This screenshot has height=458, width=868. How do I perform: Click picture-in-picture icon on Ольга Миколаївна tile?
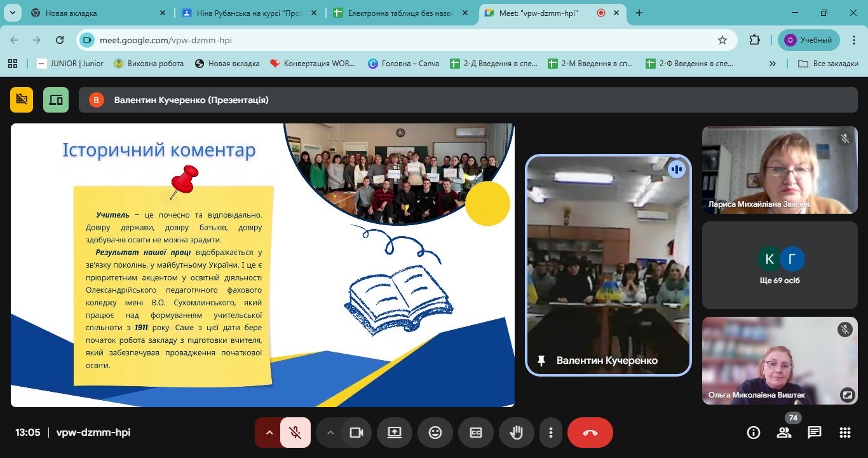click(847, 394)
